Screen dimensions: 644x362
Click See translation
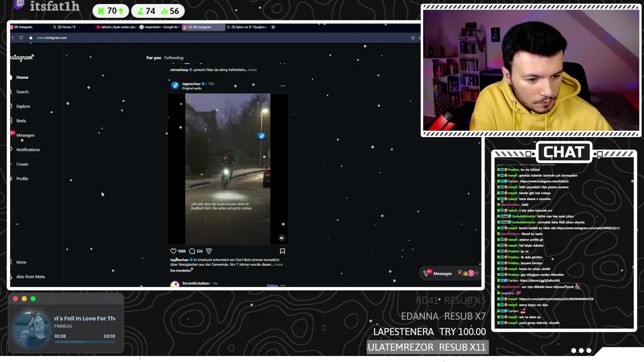[181, 270]
